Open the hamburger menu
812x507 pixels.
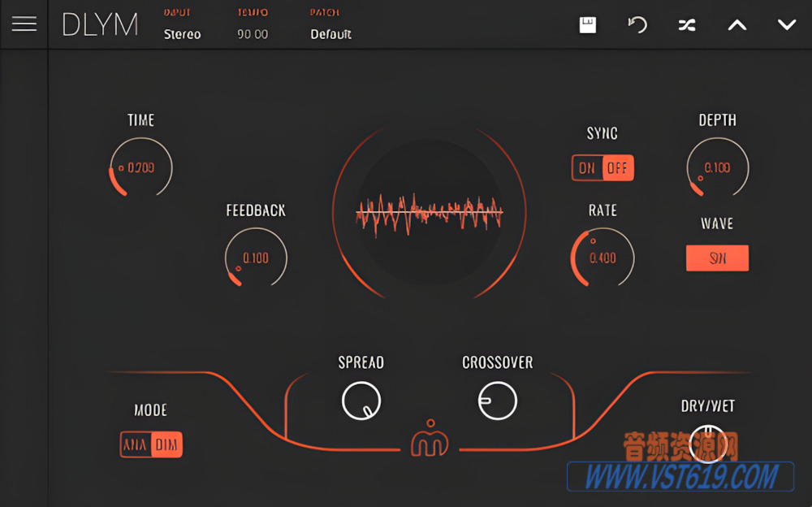point(24,24)
